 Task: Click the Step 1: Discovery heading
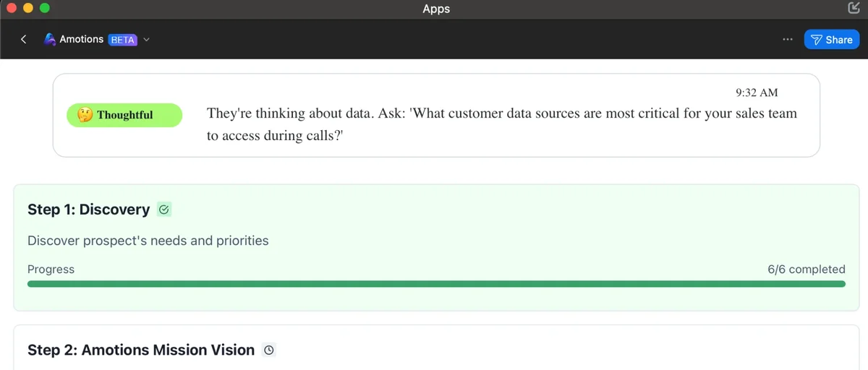click(x=88, y=210)
